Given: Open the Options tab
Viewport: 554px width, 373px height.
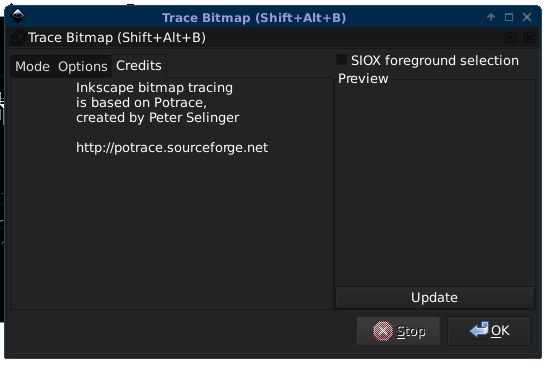Looking at the screenshot, I should point(83,66).
